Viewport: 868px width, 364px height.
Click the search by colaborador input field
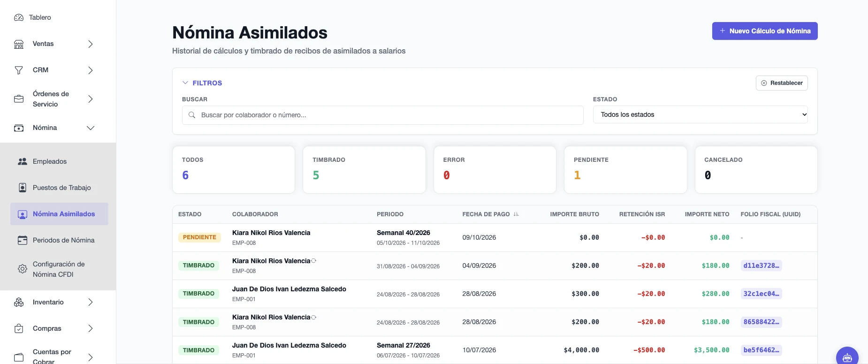(x=383, y=115)
